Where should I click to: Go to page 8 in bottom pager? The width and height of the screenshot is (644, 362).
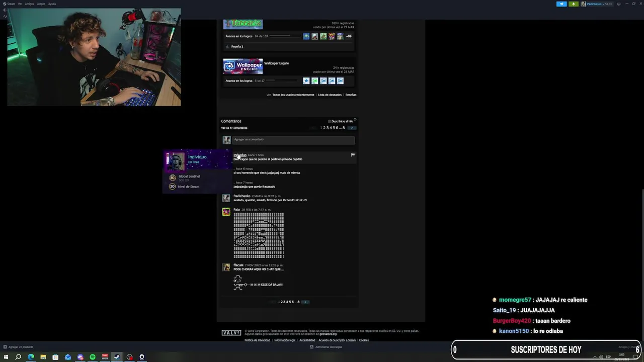298,302
